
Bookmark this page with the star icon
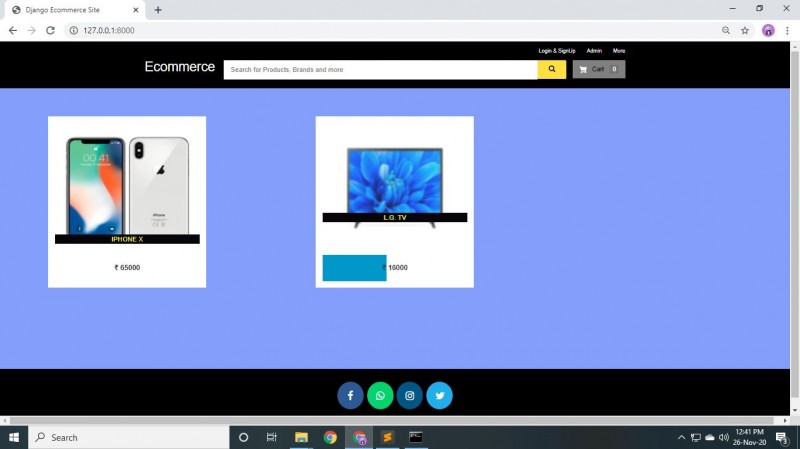(x=745, y=31)
